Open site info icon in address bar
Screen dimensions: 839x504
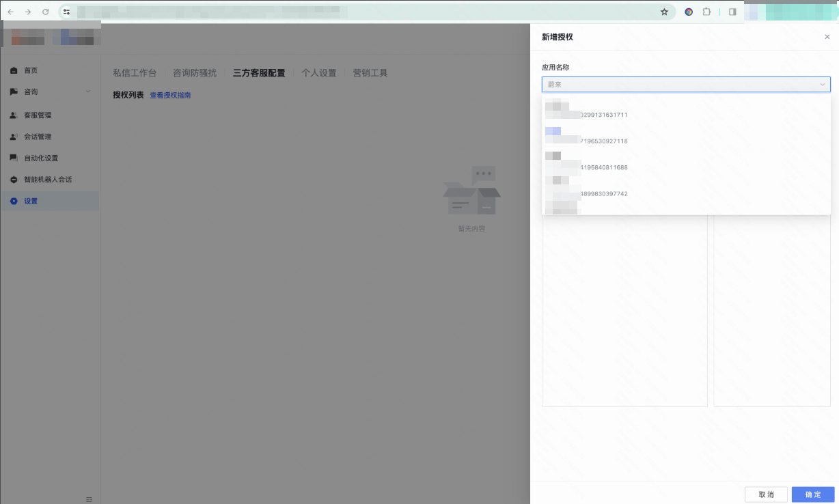click(67, 12)
